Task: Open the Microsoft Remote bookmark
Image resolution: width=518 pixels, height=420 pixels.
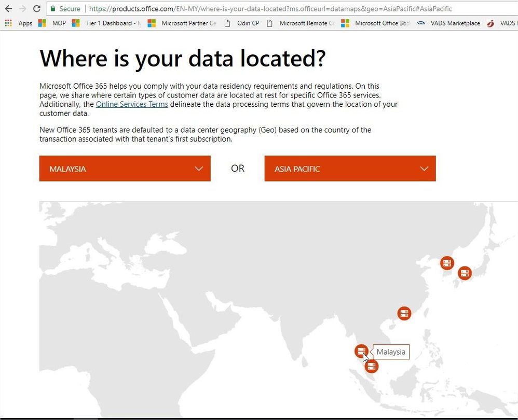Action: click(301, 23)
